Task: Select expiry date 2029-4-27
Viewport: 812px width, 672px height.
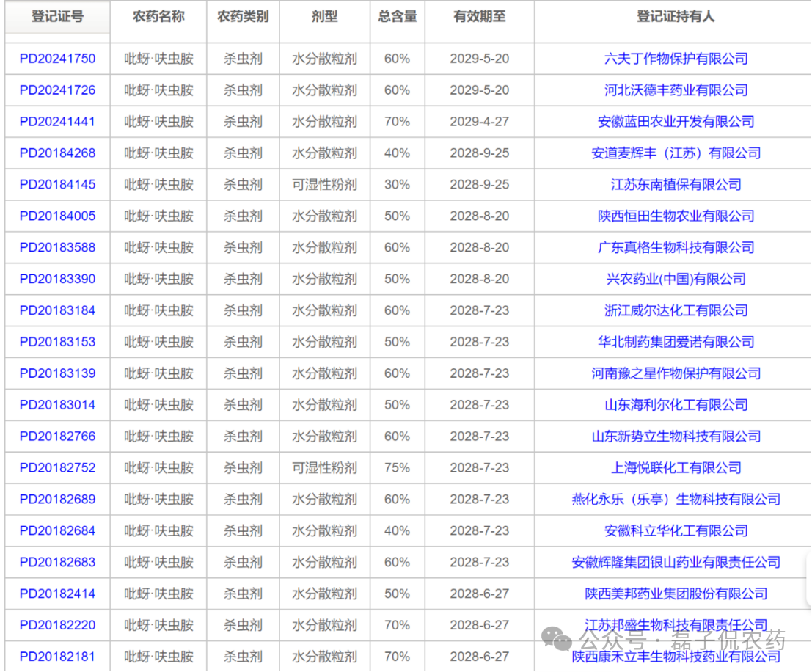Action: pos(480,122)
